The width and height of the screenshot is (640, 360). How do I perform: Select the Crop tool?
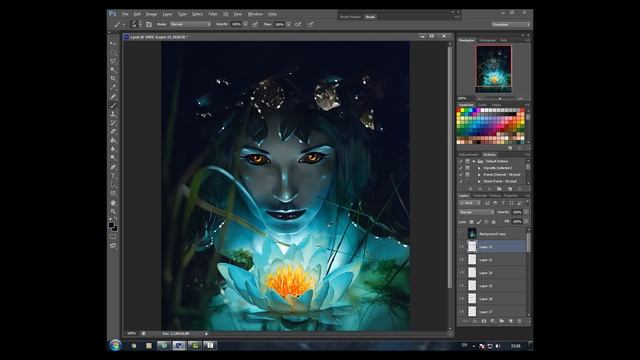(113, 78)
